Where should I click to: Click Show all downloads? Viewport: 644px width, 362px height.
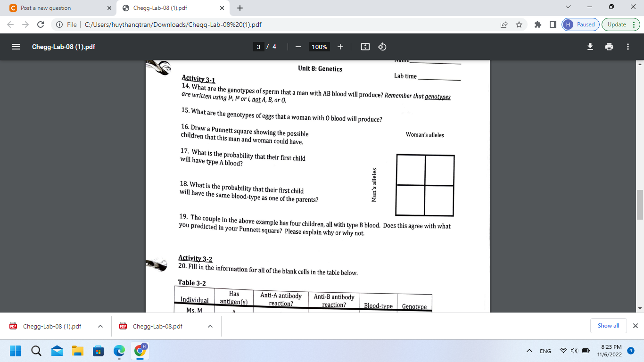point(609,326)
